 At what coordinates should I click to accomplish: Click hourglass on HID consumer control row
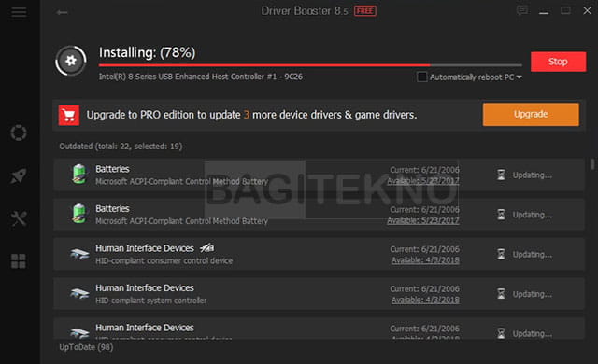point(501,254)
